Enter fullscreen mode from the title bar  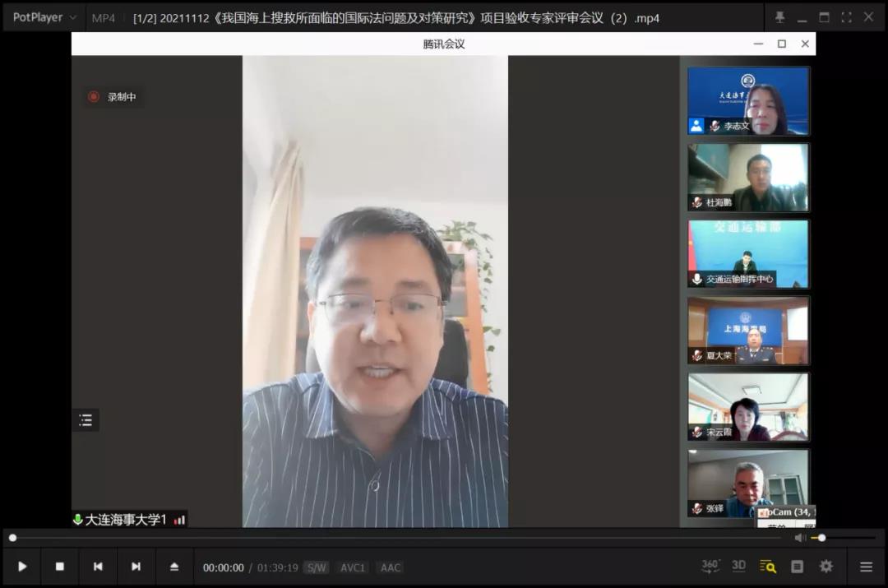846,17
